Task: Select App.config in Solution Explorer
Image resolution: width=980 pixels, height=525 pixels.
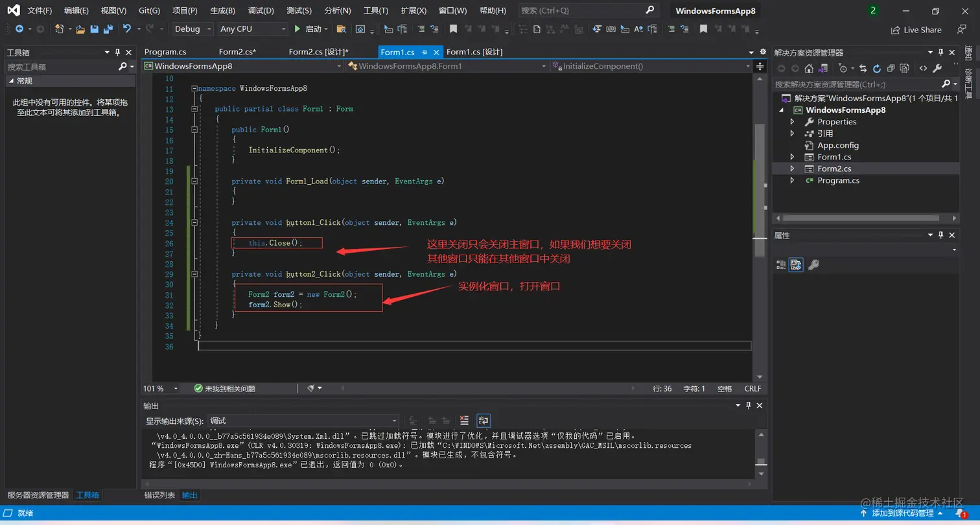Action: tap(837, 145)
